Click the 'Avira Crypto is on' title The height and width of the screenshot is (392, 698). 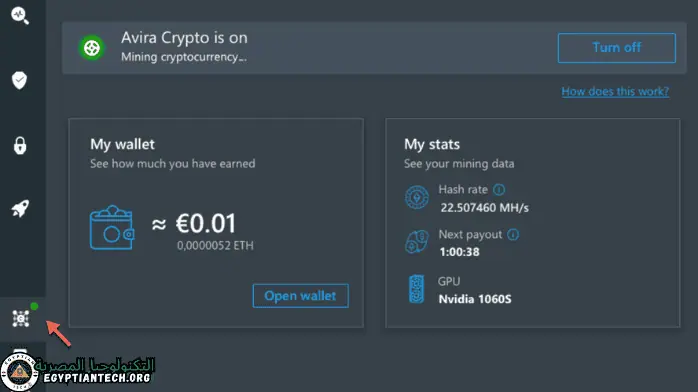point(184,38)
